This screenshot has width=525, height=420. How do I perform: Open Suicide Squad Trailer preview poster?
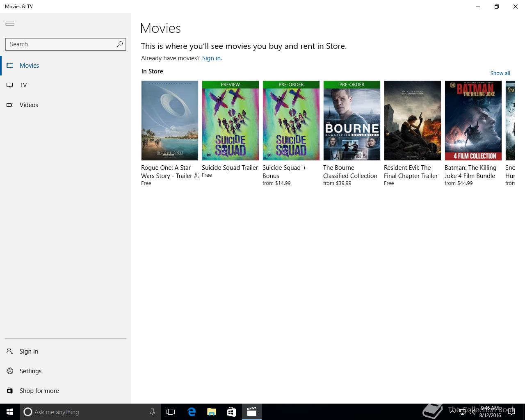tap(231, 121)
